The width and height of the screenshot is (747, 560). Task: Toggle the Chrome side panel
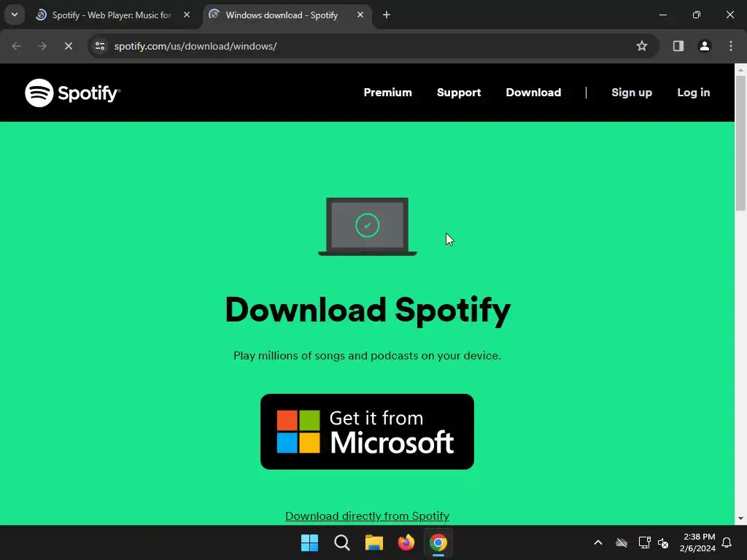coord(678,46)
